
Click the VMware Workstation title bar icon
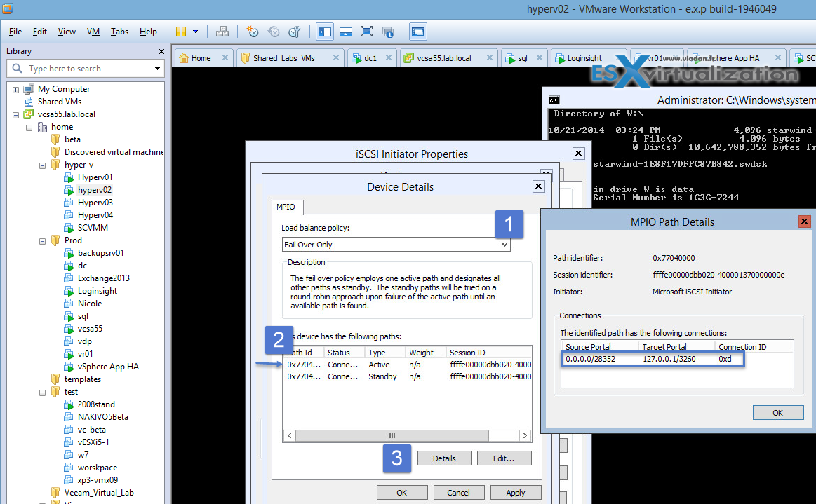pyautogui.click(x=7, y=8)
